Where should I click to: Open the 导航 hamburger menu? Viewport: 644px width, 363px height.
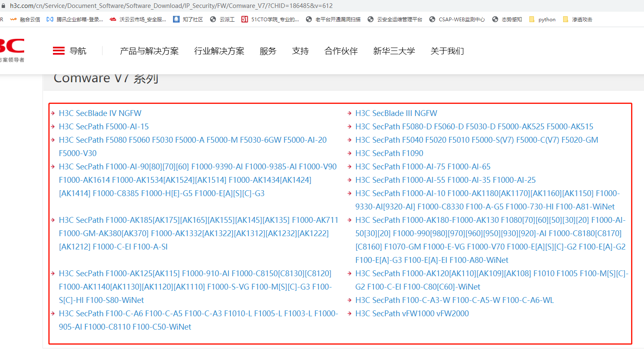70,51
